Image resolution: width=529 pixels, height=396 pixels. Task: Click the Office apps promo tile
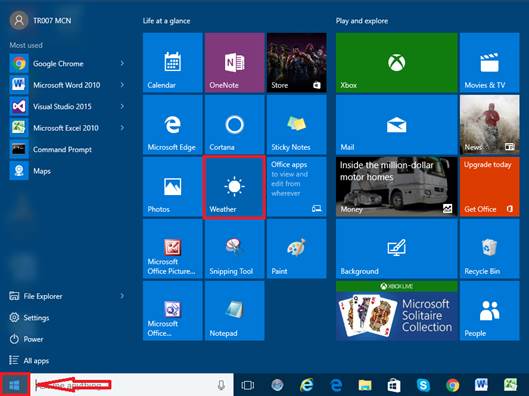coord(297,187)
